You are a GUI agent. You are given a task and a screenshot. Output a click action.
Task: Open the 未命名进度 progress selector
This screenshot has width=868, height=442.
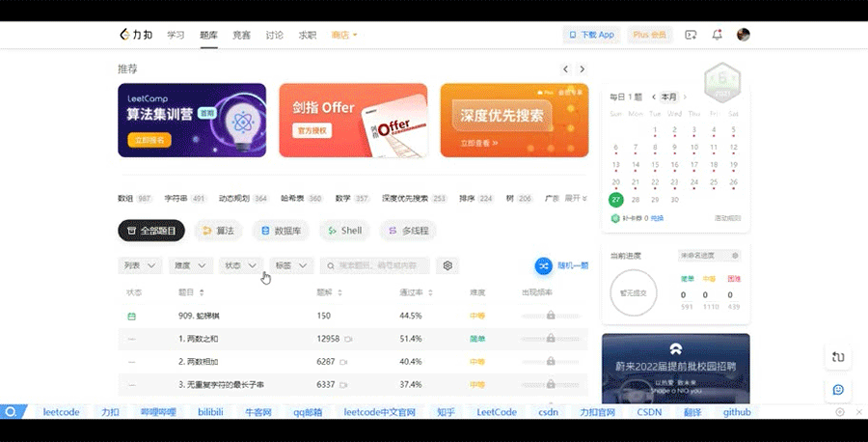point(709,256)
